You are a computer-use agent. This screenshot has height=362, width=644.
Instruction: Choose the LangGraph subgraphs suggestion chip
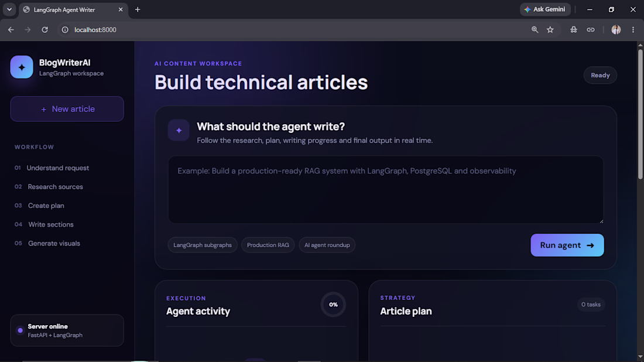coord(203,245)
